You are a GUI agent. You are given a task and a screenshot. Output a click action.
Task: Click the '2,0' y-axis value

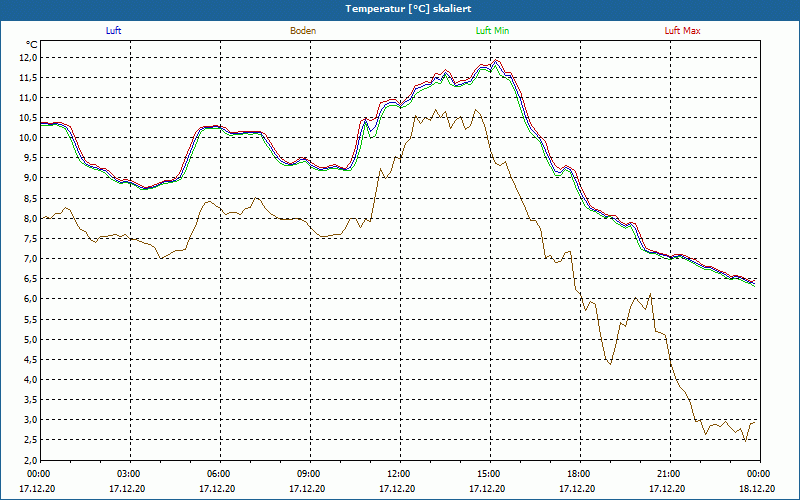coord(31,460)
